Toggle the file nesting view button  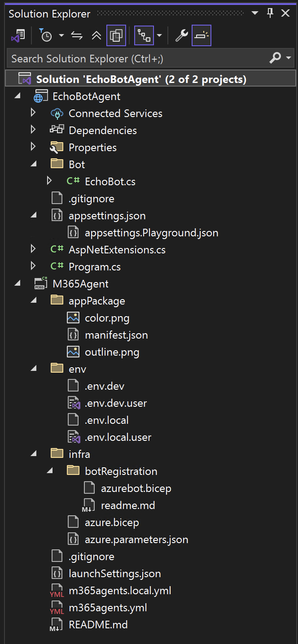pos(144,36)
